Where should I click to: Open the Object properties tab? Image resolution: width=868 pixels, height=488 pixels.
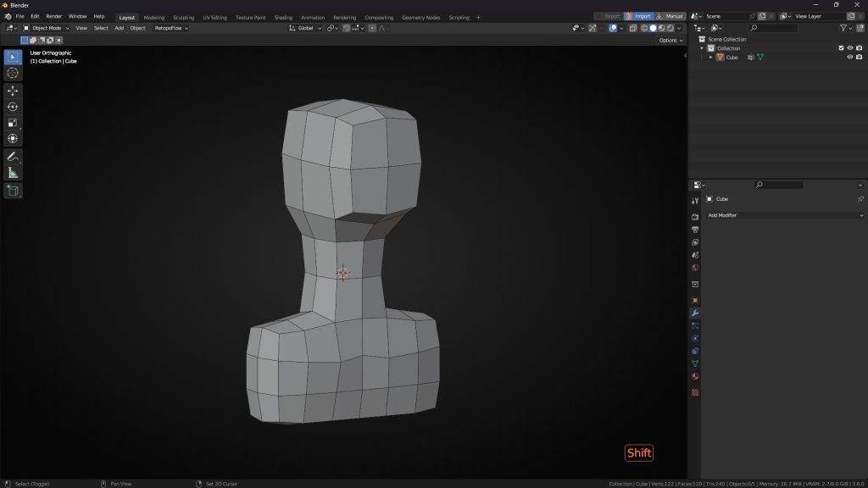tap(695, 301)
